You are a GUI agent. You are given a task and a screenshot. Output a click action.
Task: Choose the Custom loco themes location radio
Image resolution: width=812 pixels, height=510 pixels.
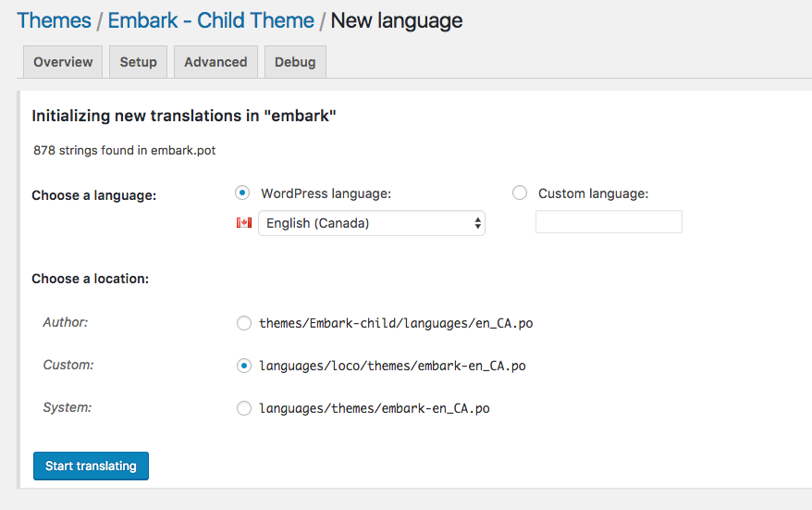pos(244,366)
